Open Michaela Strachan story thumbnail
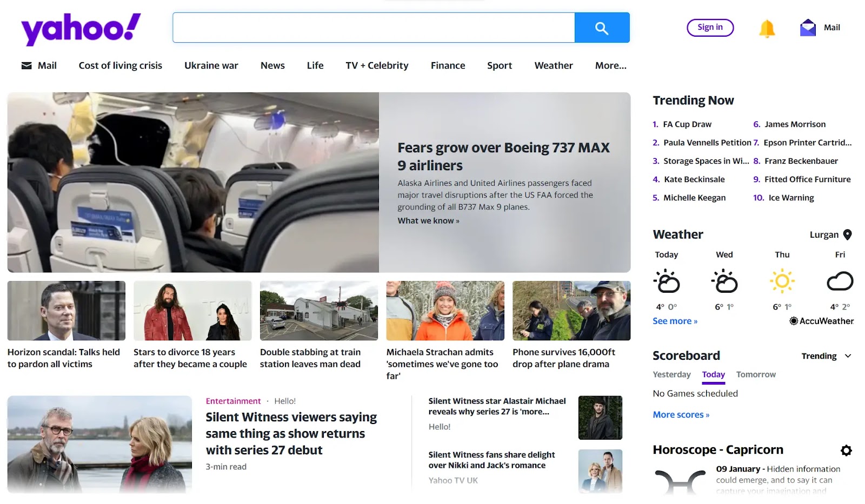 (445, 311)
